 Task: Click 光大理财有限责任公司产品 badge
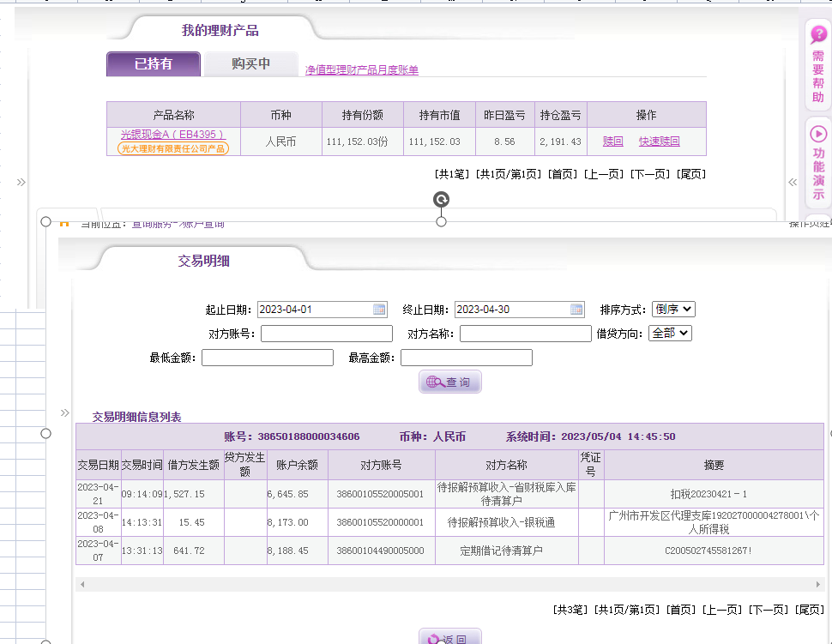coord(173,148)
